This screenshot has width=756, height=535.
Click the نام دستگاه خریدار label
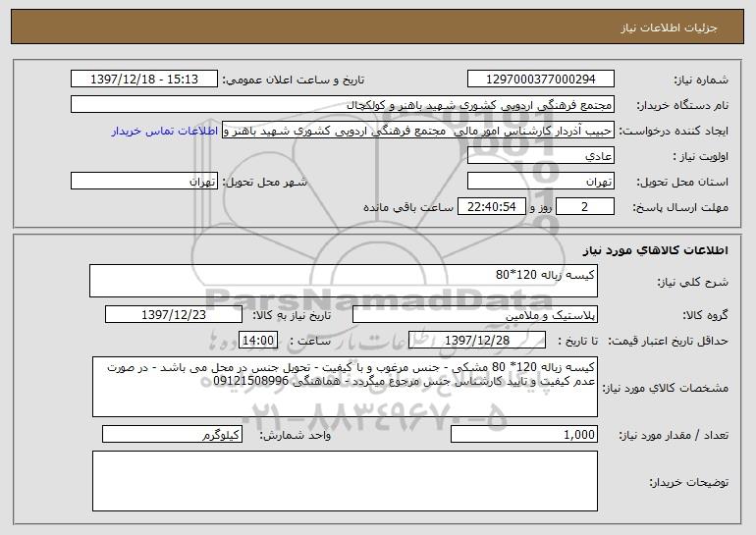[x=682, y=105]
